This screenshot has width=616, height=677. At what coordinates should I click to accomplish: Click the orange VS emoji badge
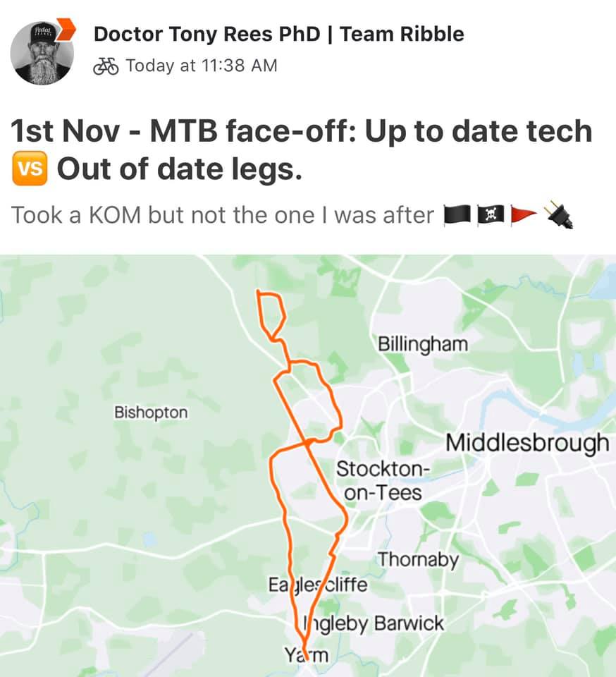[30, 169]
